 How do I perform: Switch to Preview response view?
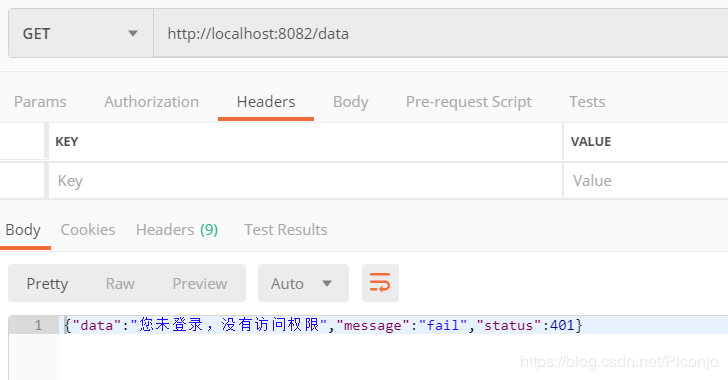[200, 283]
